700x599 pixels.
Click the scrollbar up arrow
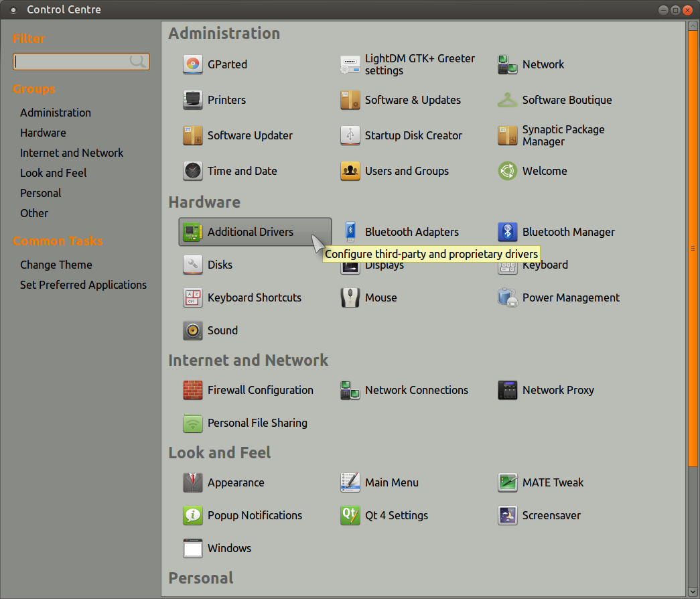pos(693,25)
